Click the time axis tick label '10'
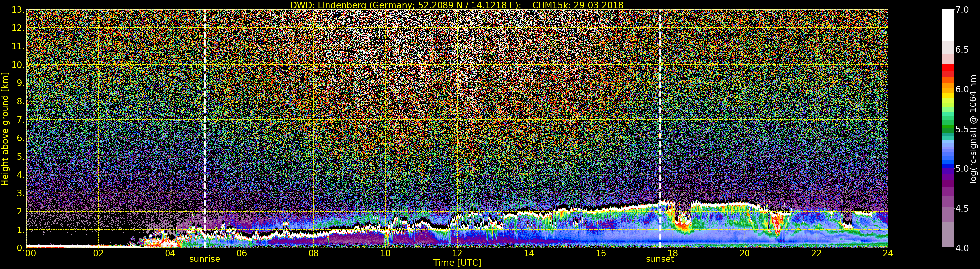980x269 pixels. 385,253
